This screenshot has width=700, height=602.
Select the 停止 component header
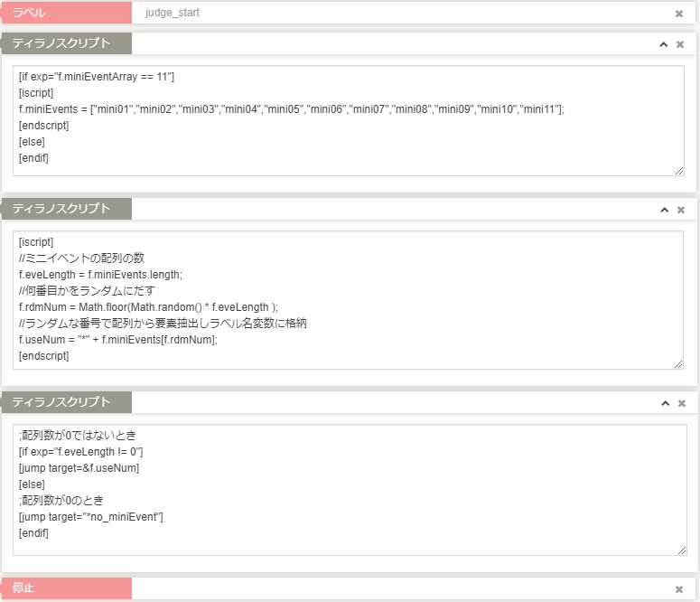pos(65,588)
